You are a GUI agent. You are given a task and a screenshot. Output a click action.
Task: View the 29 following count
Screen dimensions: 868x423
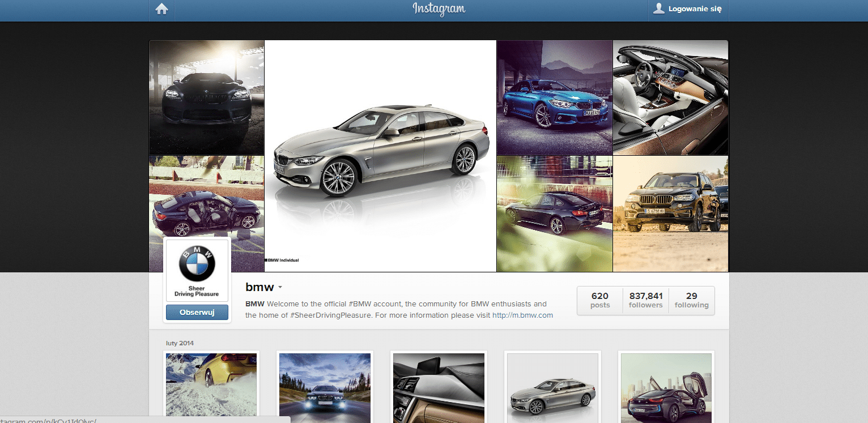pyautogui.click(x=692, y=300)
